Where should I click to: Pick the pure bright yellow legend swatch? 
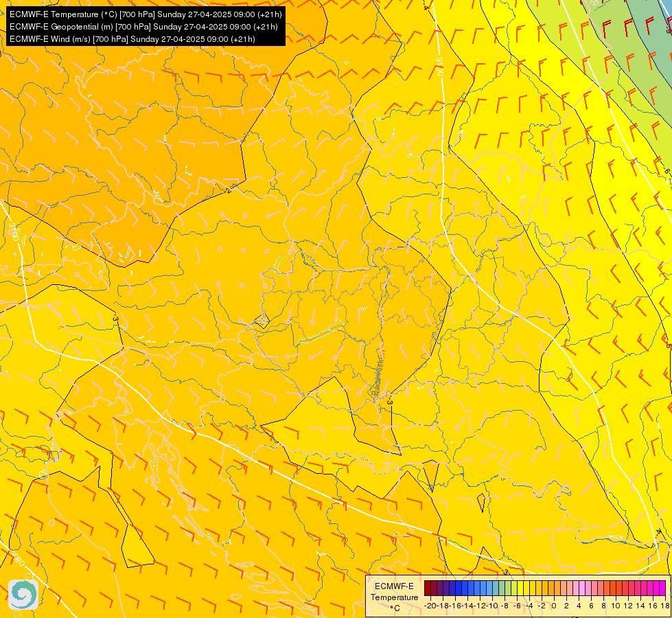pyautogui.click(x=520, y=588)
